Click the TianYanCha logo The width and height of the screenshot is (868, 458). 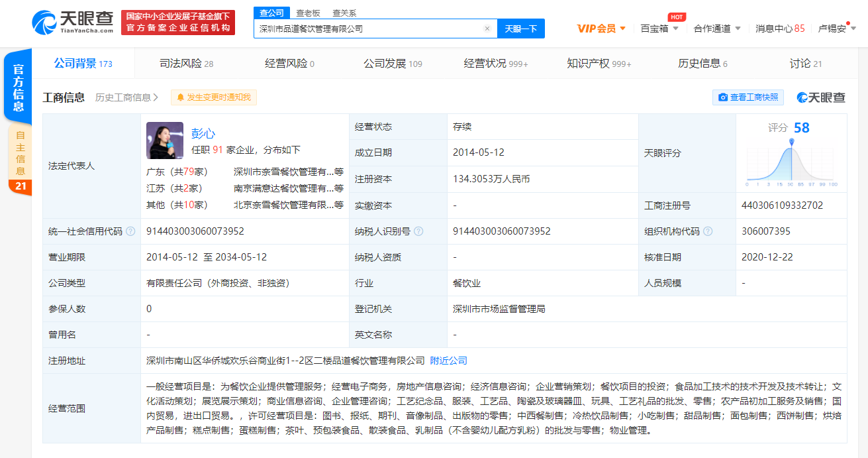coord(73,22)
